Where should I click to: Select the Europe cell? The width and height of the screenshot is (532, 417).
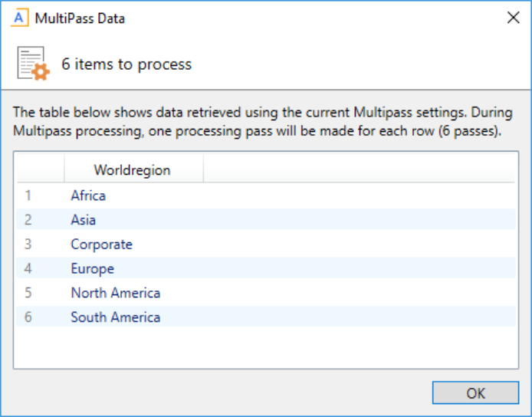tap(92, 269)
